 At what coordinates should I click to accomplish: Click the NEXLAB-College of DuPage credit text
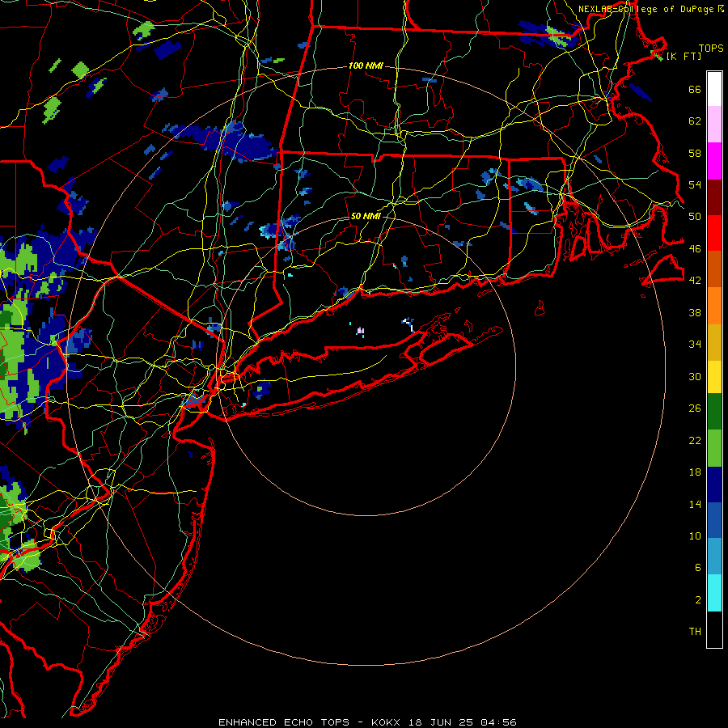click(x=650, y=9)
